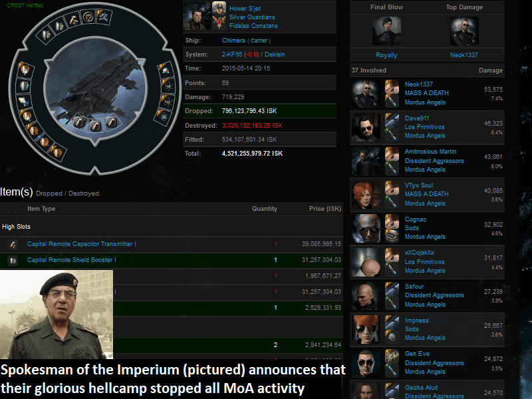Open the Top Damage pilot portrait
The height and width of the screenshot is (399, 532).
pyautogui.click(x=464, y=31)
